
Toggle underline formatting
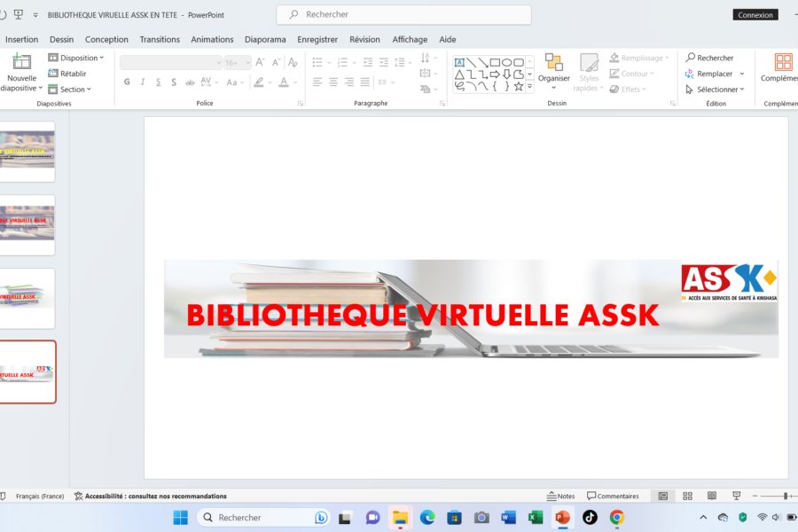(x=159, y=82)
